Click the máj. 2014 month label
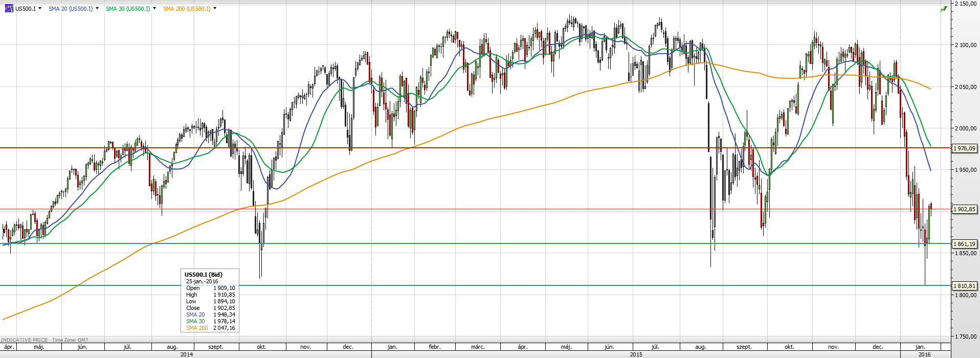980x358 pixels. click(x=39, y=347)
